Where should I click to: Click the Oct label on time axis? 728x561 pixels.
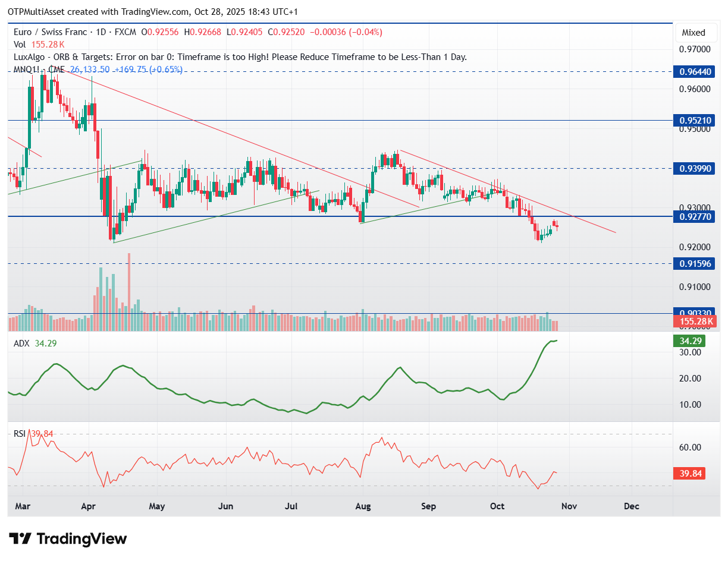tap(497, 506)
